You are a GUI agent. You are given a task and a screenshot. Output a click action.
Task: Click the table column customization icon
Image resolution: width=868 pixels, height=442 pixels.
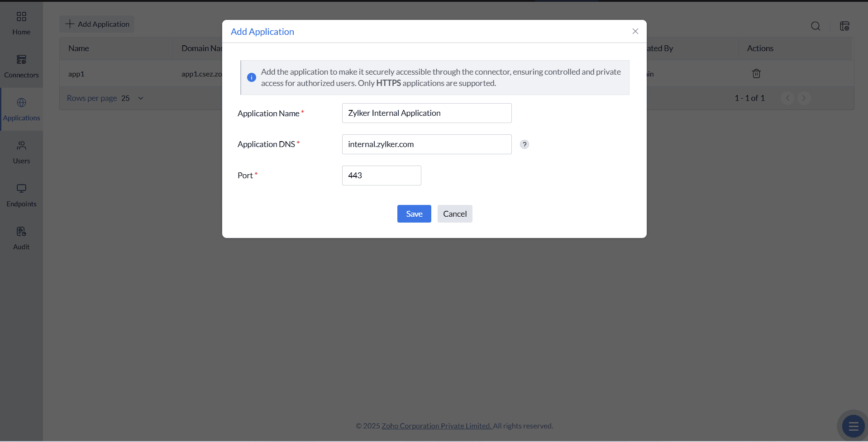click(x=844, y=26)
